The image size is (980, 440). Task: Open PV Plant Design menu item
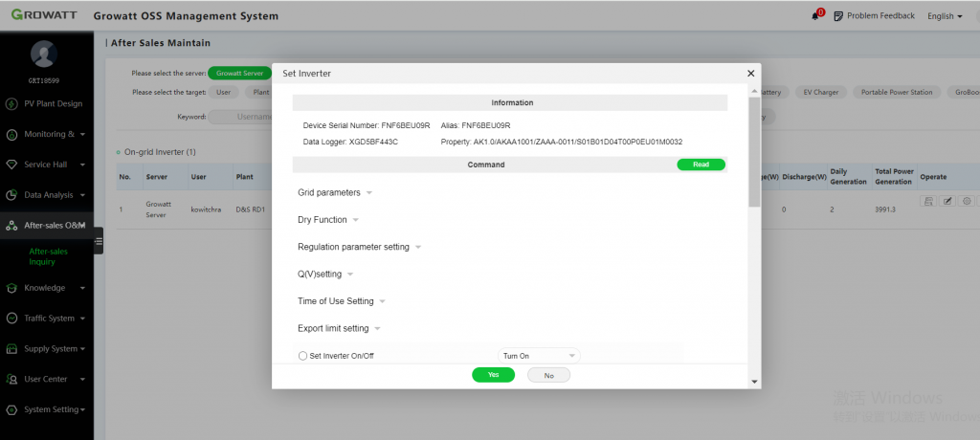pyautogui.click(x=47, y=104)
